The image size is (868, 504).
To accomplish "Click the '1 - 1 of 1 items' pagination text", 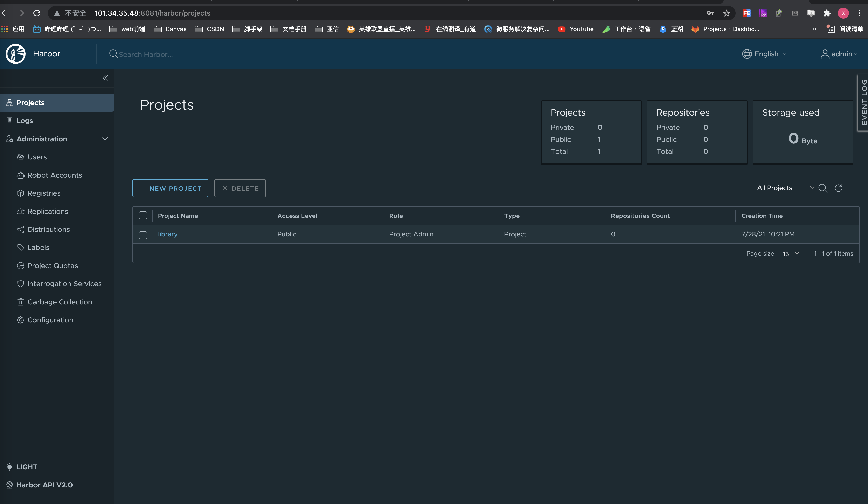I will pos(834,254).
